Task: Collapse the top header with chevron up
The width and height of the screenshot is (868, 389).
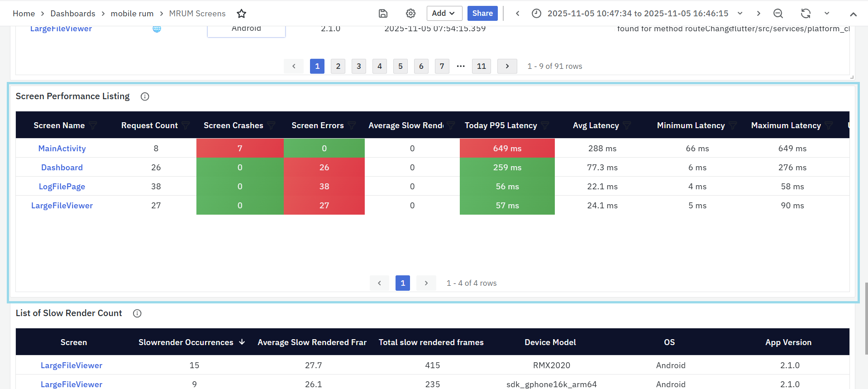Action: click(853, 14)
